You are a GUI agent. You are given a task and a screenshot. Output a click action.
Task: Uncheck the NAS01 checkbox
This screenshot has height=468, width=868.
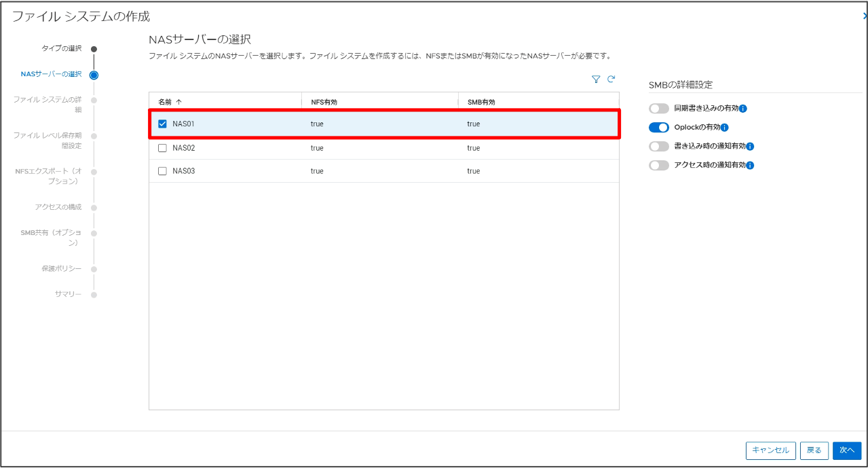pos(162,124)
